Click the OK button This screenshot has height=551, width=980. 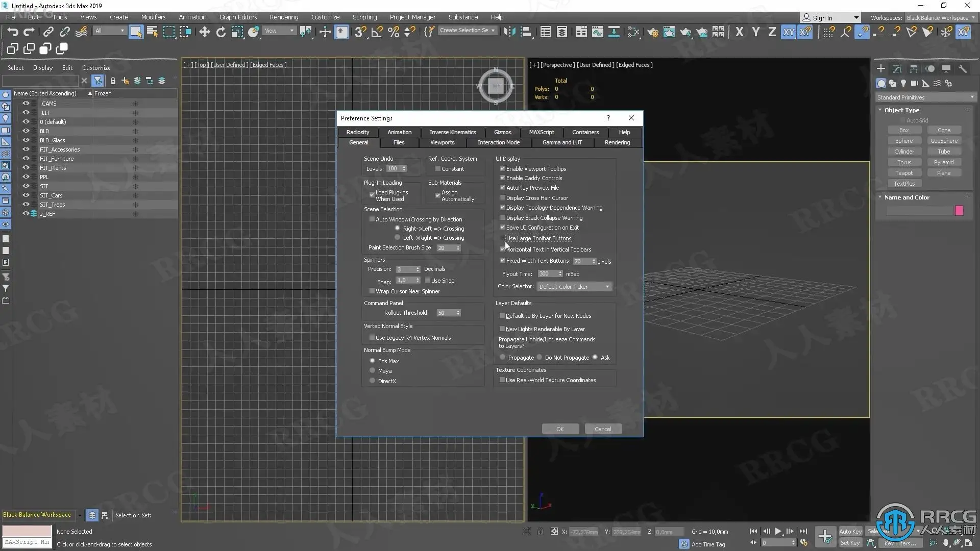(560, 429)
